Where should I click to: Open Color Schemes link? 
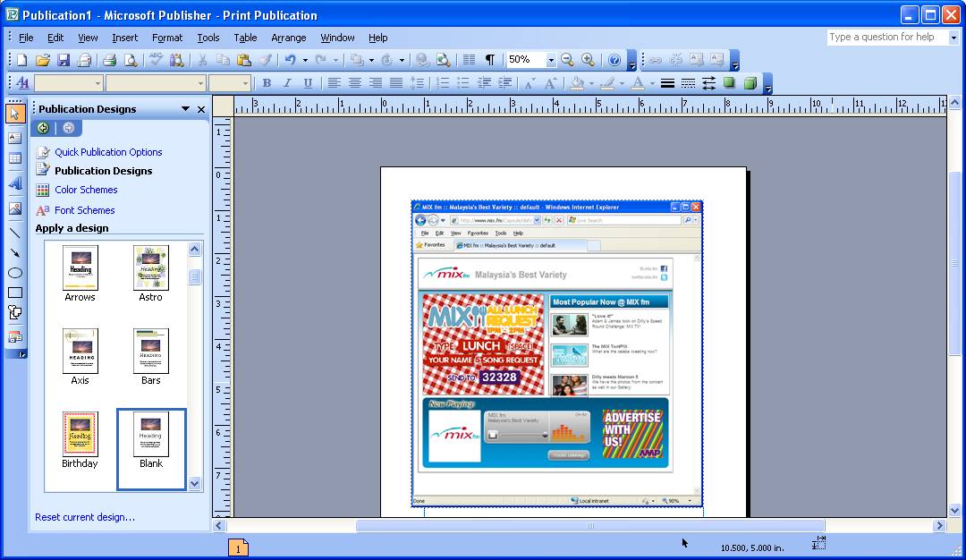pyautogui.click(x=86, y=190)
